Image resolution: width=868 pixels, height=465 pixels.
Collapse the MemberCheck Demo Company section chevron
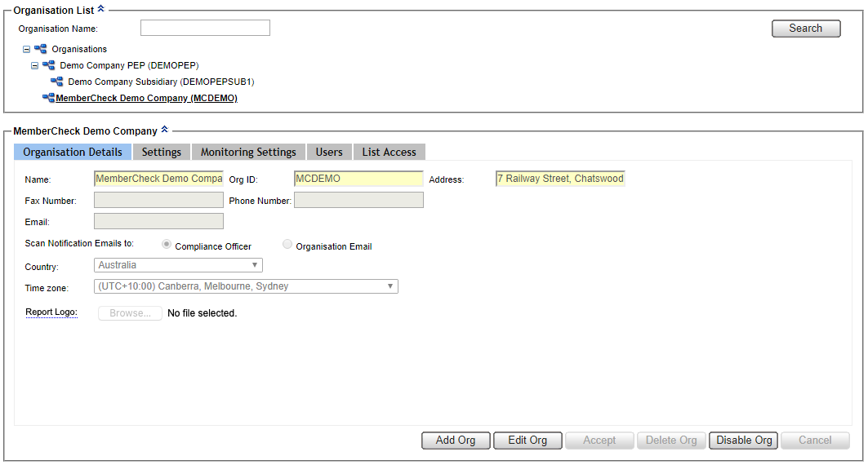click(164, 130)
